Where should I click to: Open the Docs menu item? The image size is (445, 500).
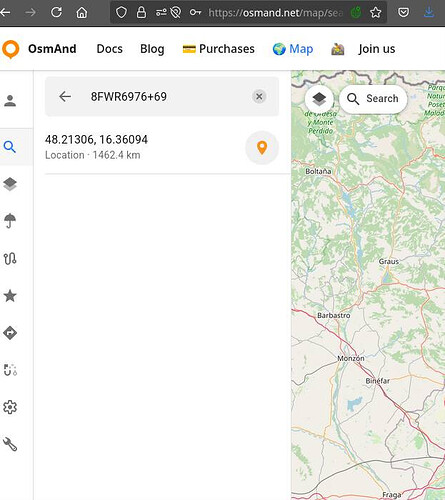[109, 49]
